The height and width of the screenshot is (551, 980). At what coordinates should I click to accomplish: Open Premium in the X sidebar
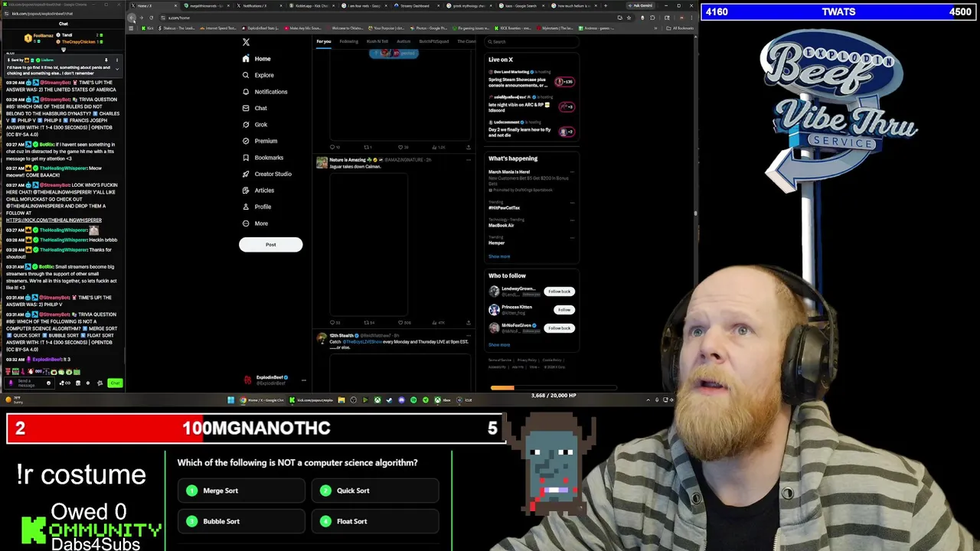click(260, 141)
